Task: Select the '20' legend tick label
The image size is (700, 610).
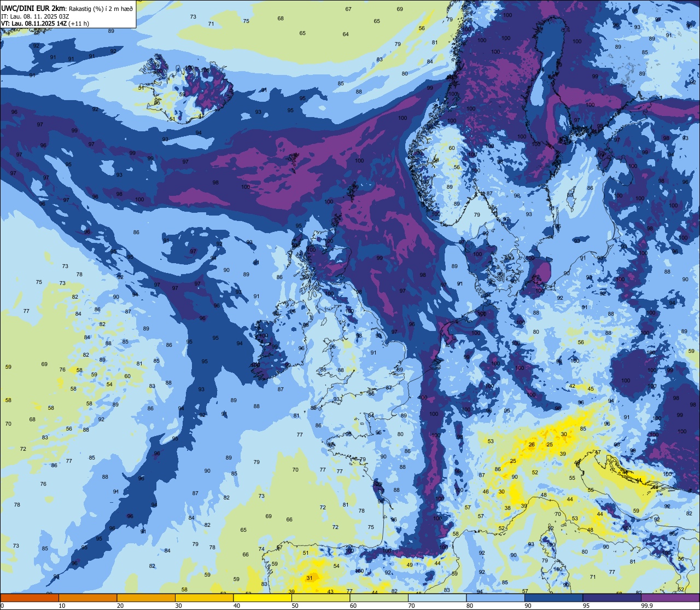Action: click(x=120, y=606)
